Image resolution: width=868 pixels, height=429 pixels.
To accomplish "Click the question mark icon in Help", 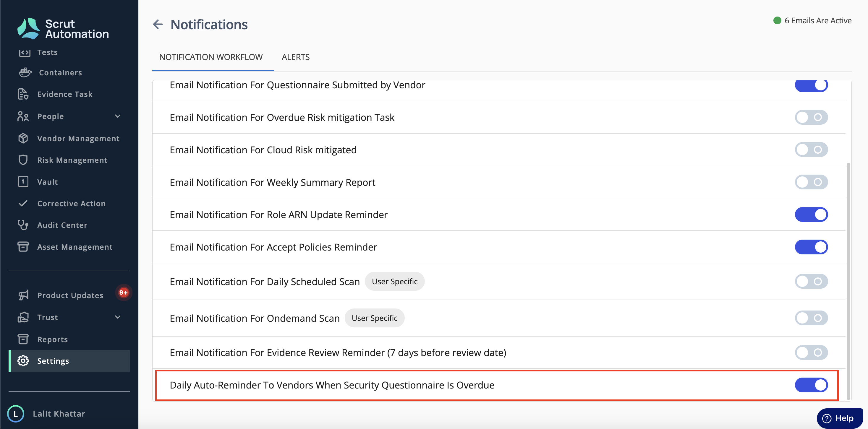I will 827,418.
